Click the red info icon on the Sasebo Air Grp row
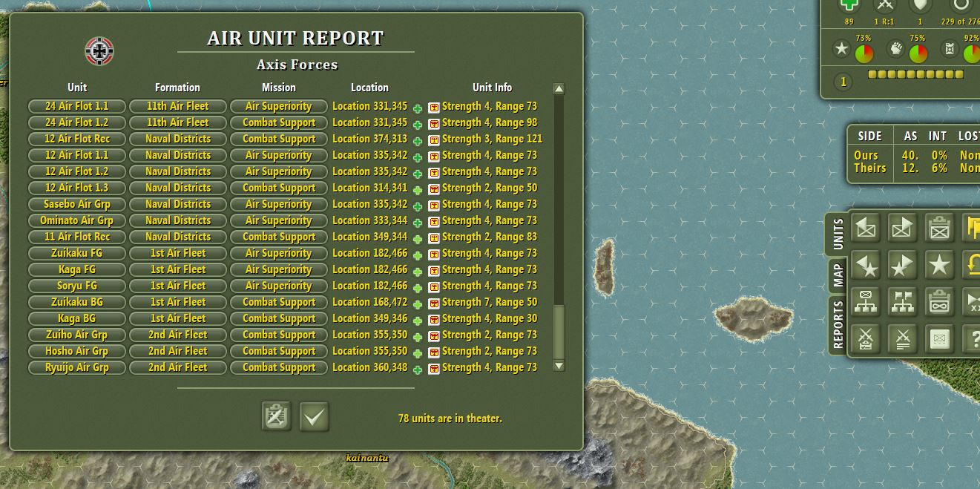The image size is (980, 489). 434,206
